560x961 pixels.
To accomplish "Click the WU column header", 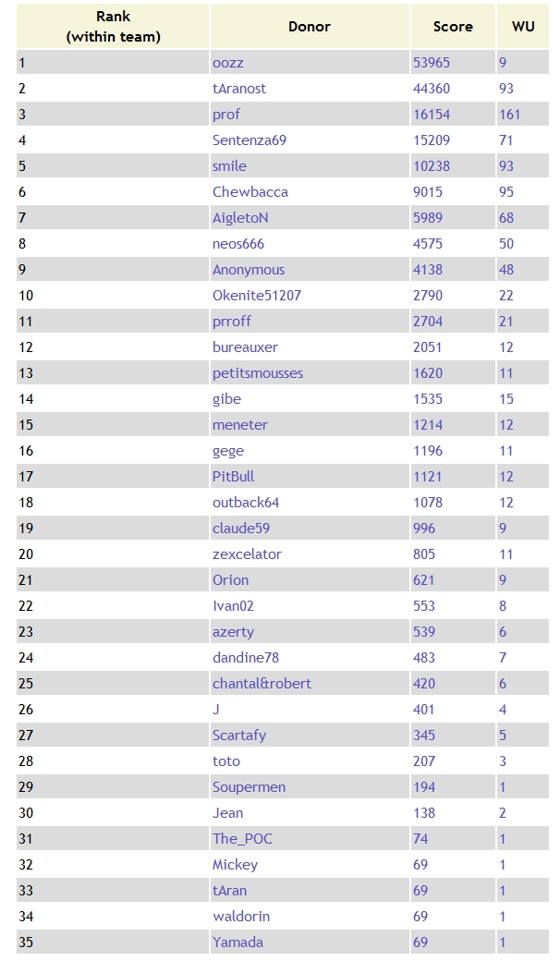I will (x=523, y=27).
